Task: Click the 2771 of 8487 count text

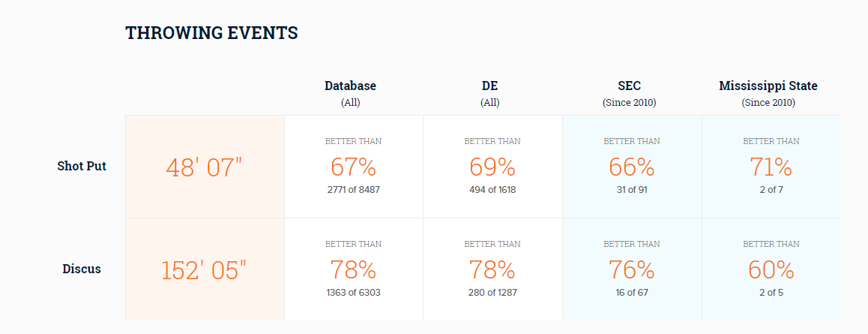Action: 354,190
